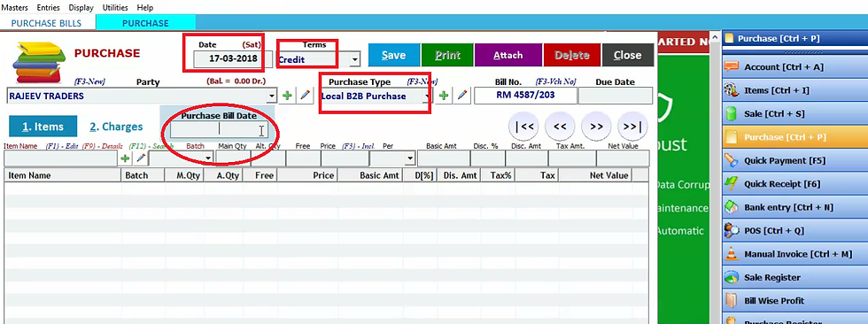Viewport: 868px width, 324px height.
Task: Open Account from the sidebar
Action: point(795,67)
